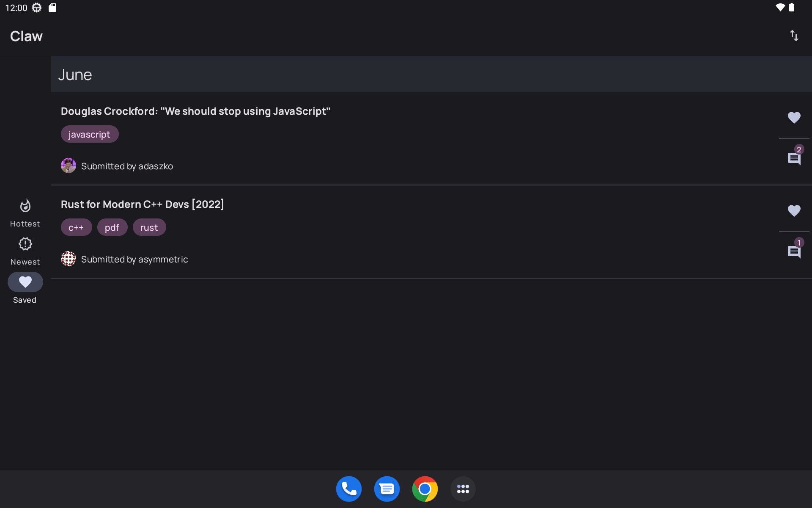This screenshot has height=508, width=812.
Task: Switch to the Newest tab
Action: [25, 251]
